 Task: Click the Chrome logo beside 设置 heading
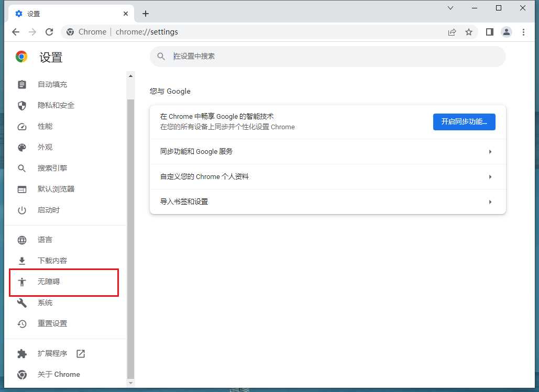(21, 57)
